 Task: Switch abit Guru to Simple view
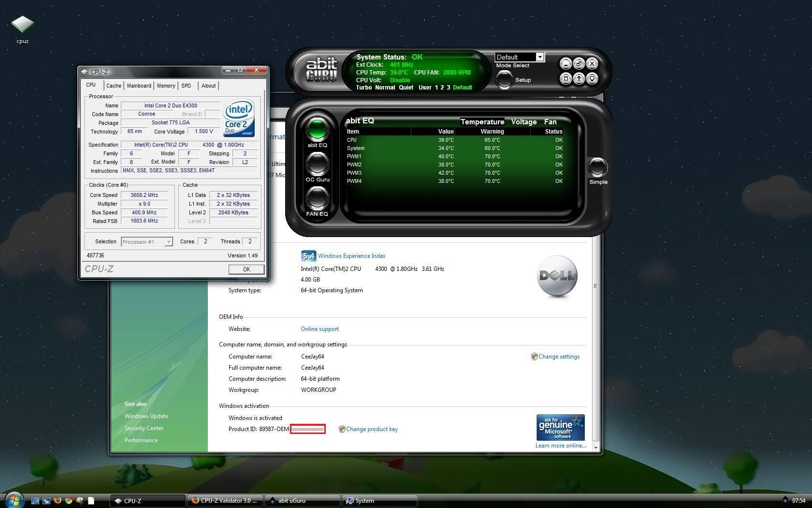[598, 168]
